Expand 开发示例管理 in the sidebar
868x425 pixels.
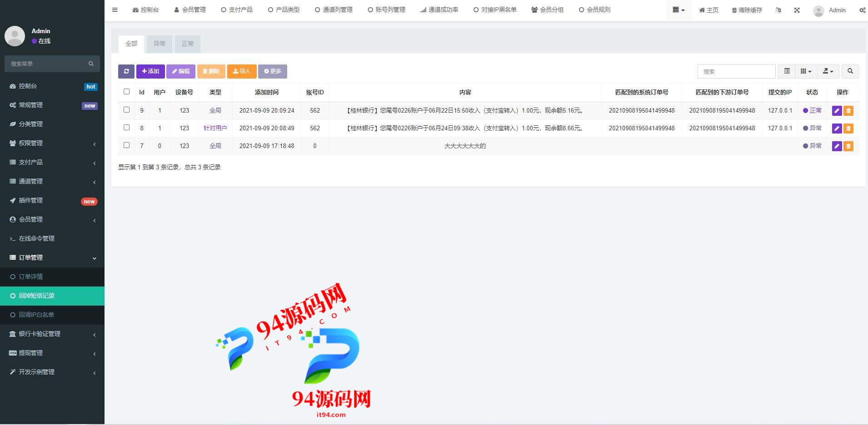tap(52, 372)
